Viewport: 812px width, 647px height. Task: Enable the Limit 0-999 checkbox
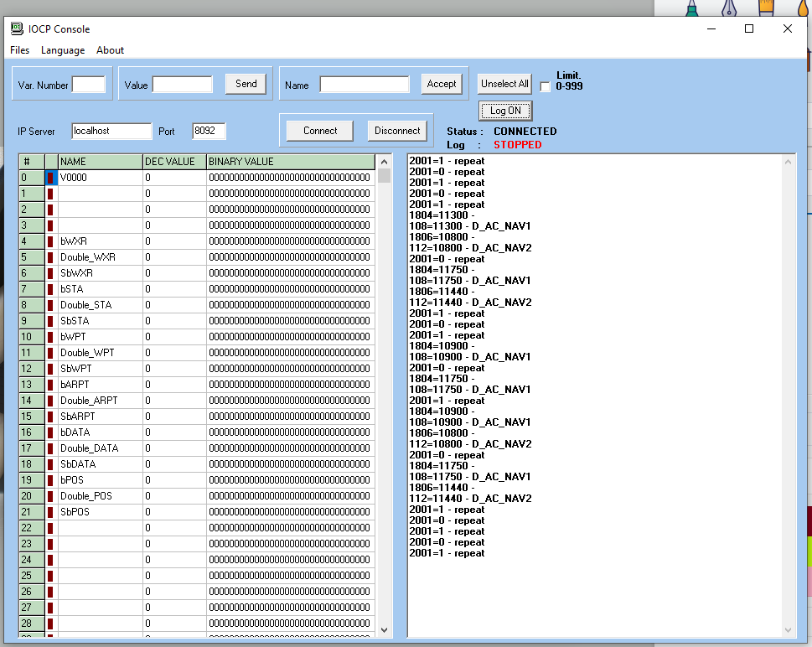546,86
